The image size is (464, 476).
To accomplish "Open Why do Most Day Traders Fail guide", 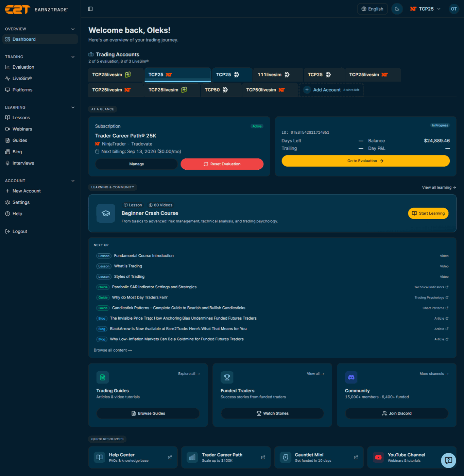I will click(272, 297).
